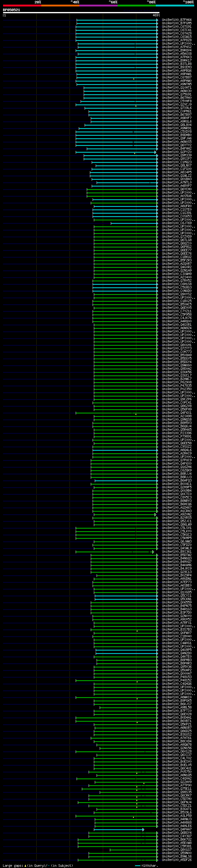Select the UniRef100_A8I4P5 label

[x=176, y=172]
